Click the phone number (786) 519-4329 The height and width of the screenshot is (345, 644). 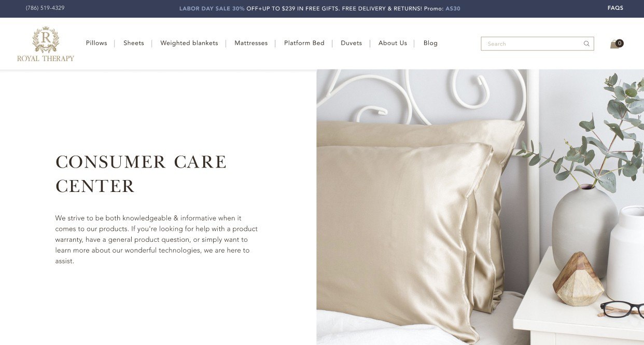(45, 8)
